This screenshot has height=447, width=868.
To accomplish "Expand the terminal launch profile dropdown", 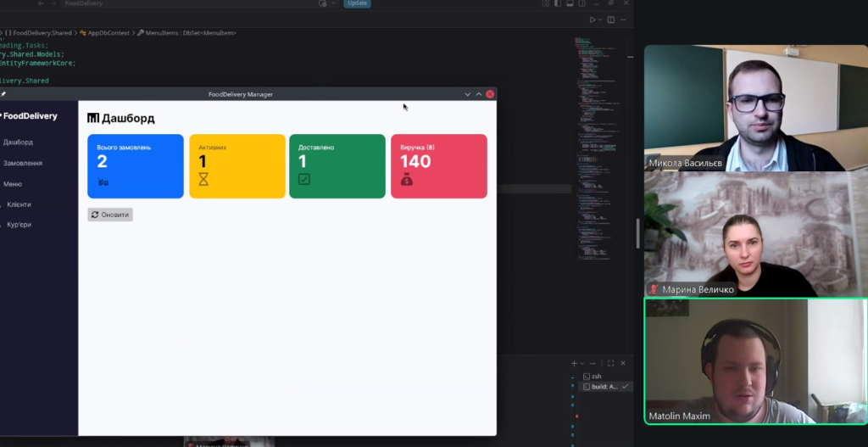I will tap(582, 363).
